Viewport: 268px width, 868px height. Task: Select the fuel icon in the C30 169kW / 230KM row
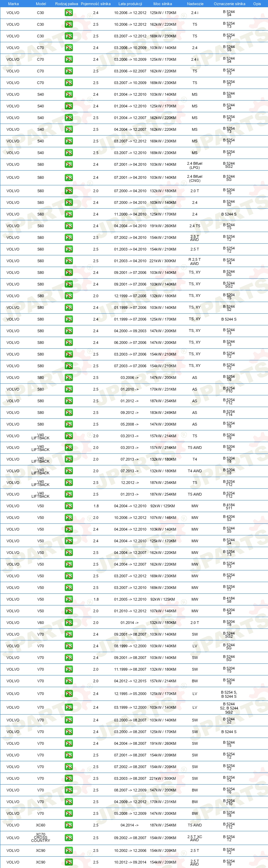pos(69,36)
